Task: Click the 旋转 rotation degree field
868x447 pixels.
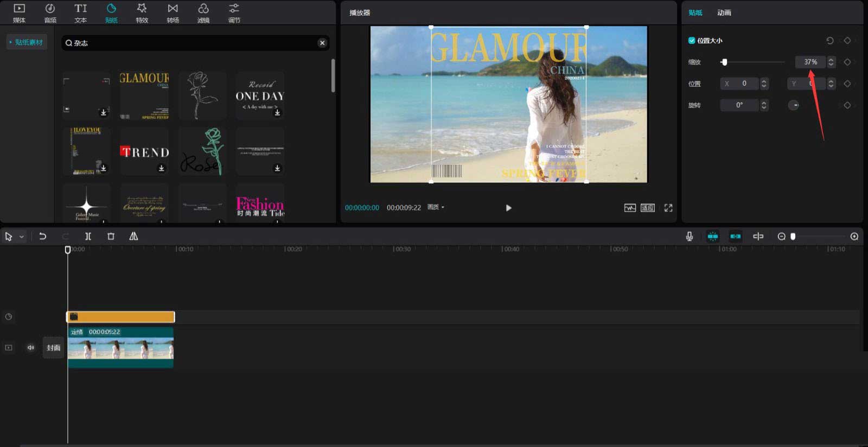Action: (x=739, y=105)
